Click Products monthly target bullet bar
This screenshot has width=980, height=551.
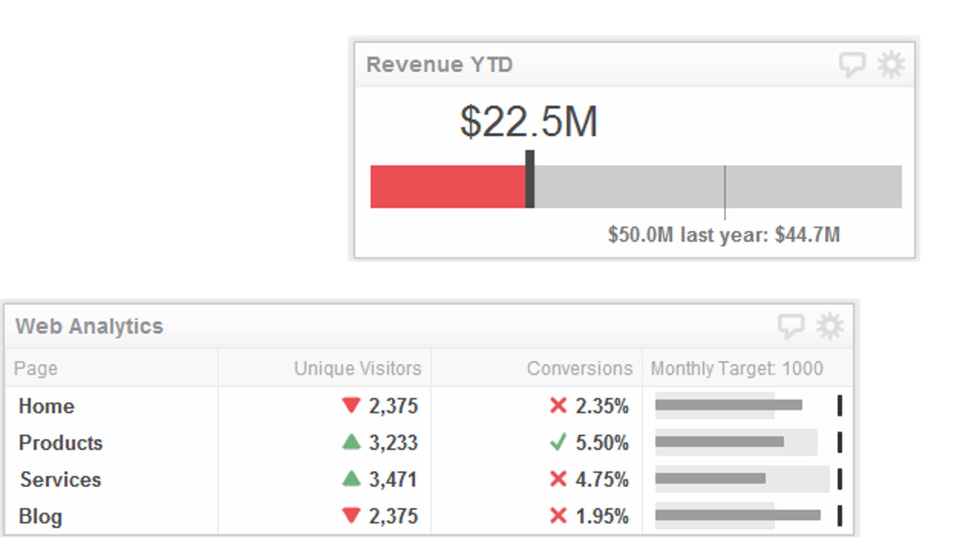click(x=720, y=442)
